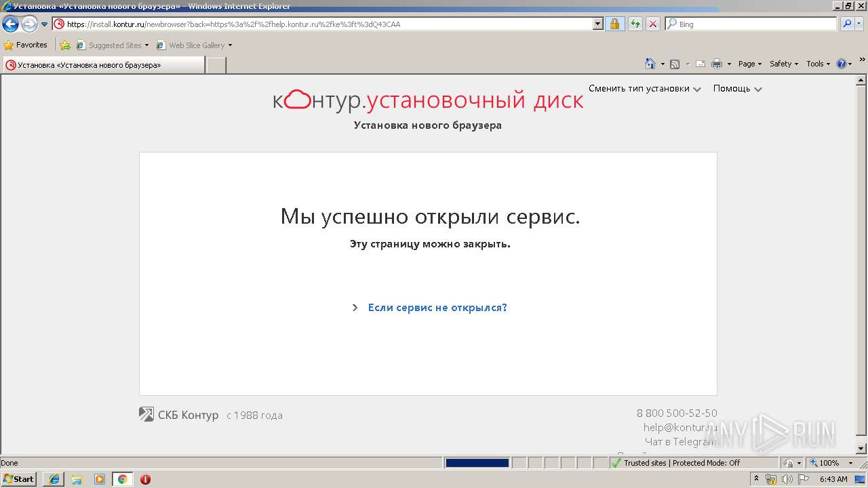The height and width of the screenshot is (488, 868).
Task: Expand Если сервис не открылся? section
Action: (429, 308)
